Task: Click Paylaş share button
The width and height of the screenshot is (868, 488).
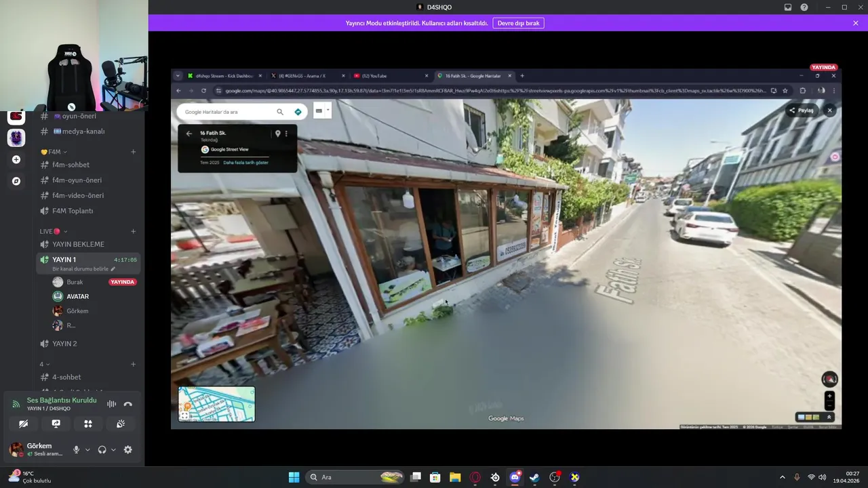Action: point(802,110)
